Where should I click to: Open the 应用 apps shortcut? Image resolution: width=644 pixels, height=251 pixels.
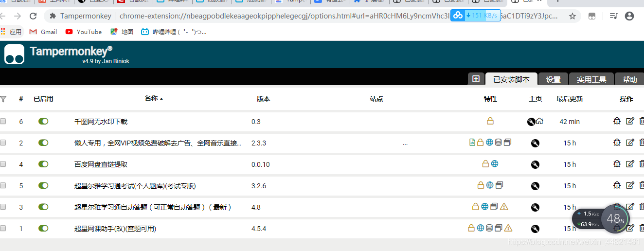coord(11,32)
